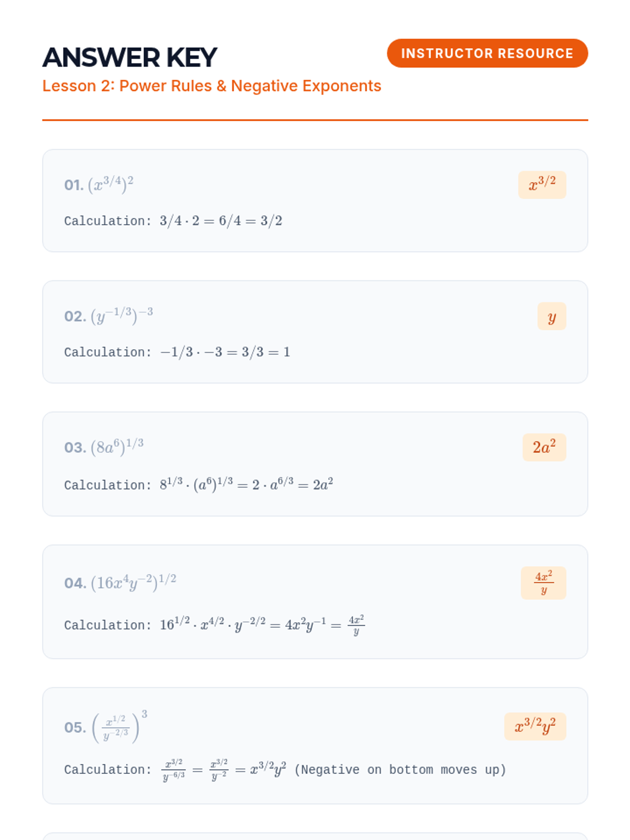Click problem 03 expression (8a^6)^(1/3)
The width and height of the screenshot is (630, 840).
click(x=117, y=447)
